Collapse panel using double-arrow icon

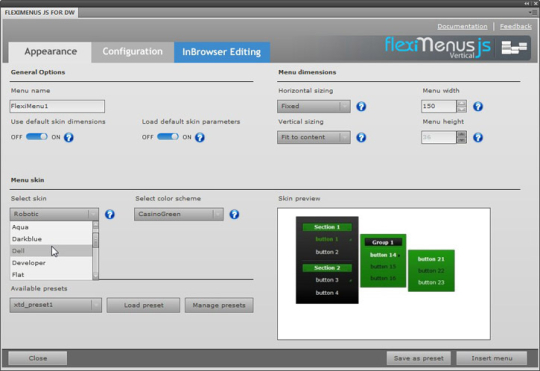coord(527,3)
